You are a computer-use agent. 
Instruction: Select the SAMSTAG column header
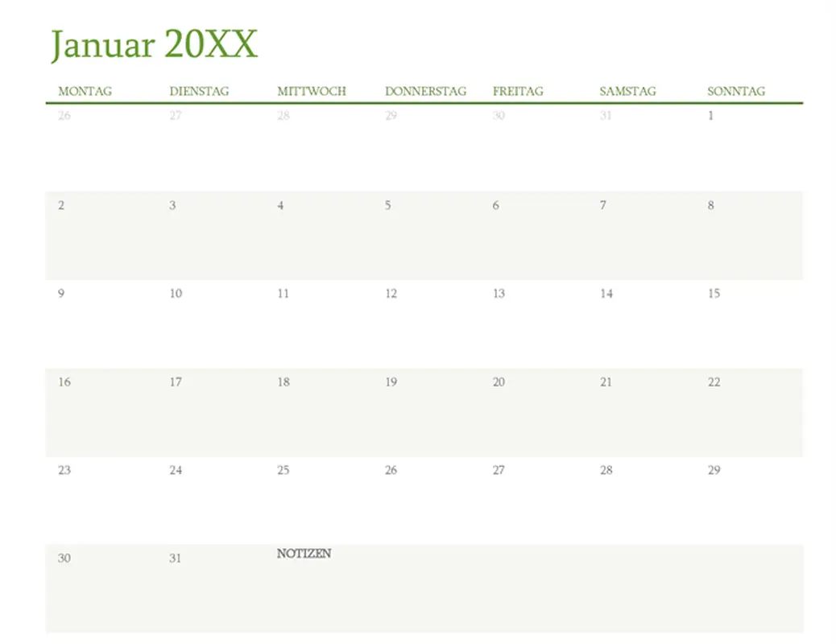coord(628,91)
